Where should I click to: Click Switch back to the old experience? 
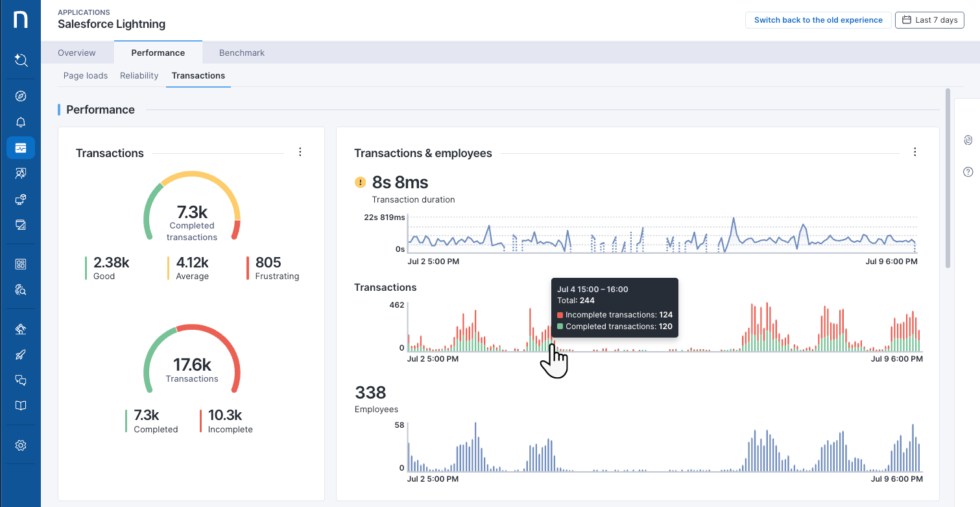[818, 20]
